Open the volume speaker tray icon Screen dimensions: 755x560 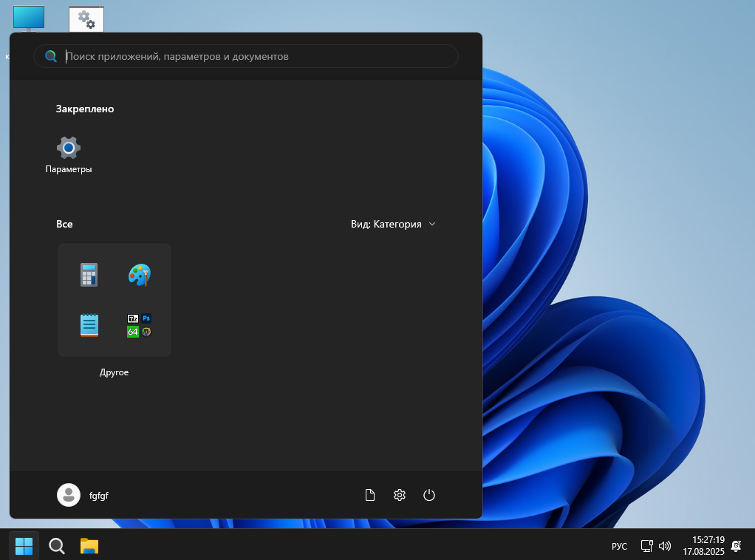pyautogui.click(x=665, y=546)
